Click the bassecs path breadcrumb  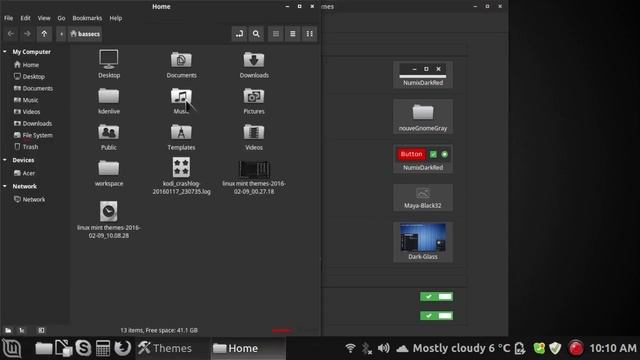tap(85, 34)
